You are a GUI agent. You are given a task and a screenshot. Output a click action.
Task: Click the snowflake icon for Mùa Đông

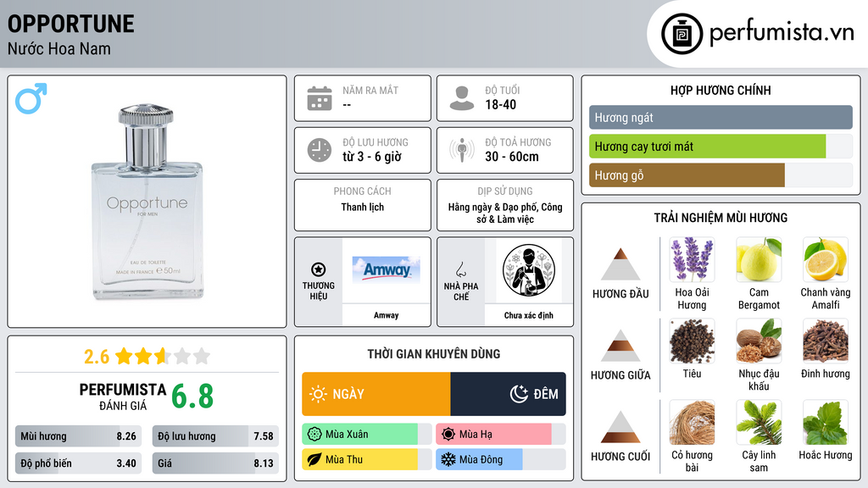448,459
